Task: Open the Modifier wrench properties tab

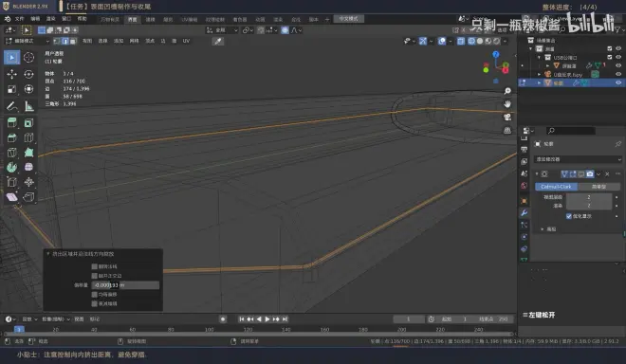Action: (x=525, y=212)
